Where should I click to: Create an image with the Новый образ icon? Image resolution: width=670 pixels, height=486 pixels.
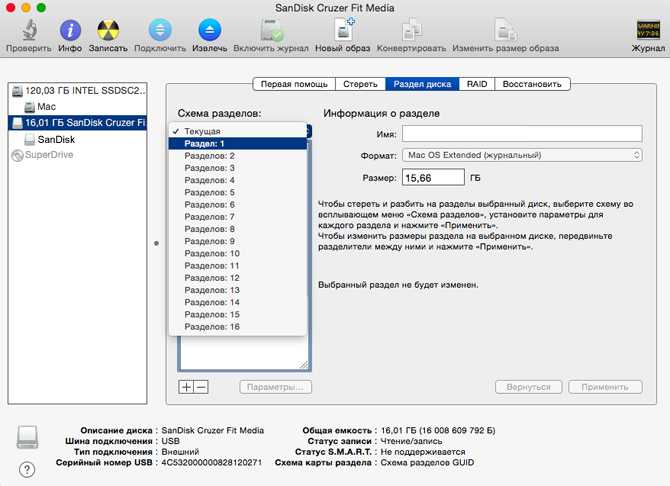click(x=343, y=29)
